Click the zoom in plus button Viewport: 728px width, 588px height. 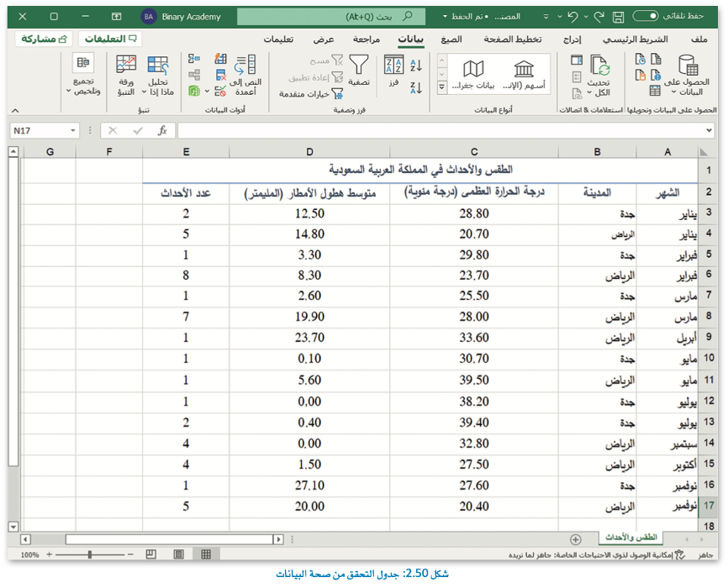pos(50,554)
